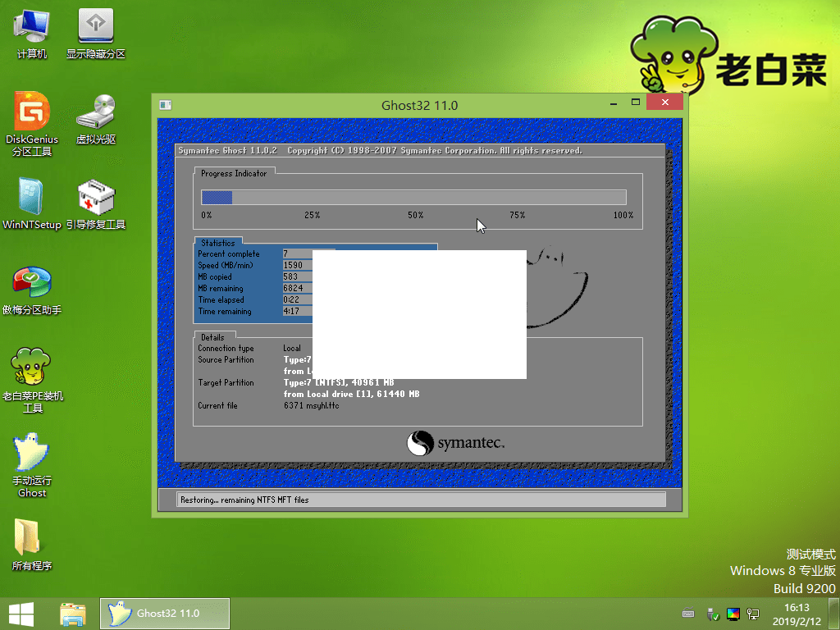Click the Restoring status bar message
This screenshot has height=630, width=840.
[x=244, y=500]
